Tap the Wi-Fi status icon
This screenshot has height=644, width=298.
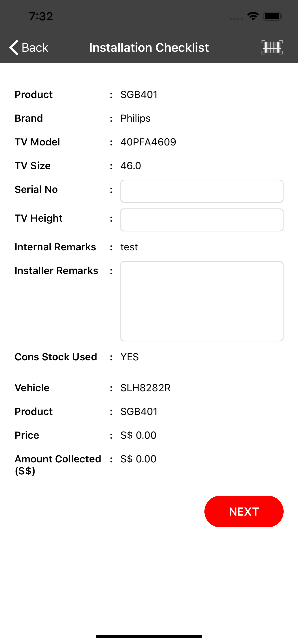253,16
